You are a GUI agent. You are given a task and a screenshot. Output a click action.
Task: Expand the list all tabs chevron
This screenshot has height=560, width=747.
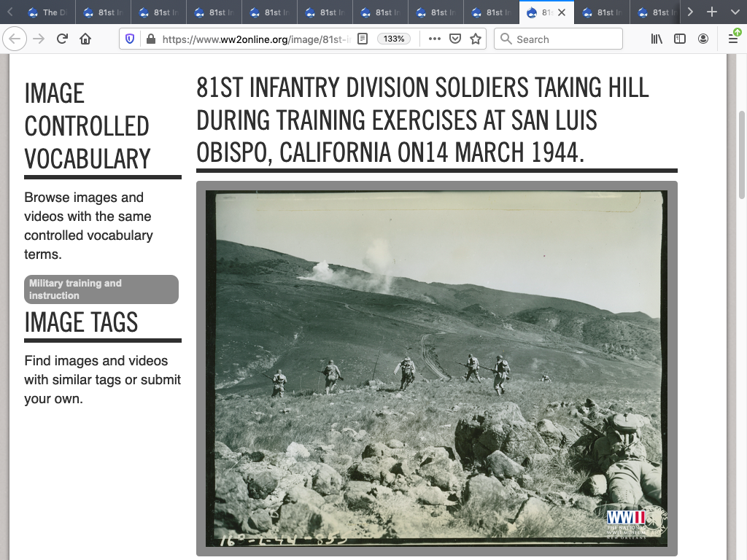pos(734,12)
